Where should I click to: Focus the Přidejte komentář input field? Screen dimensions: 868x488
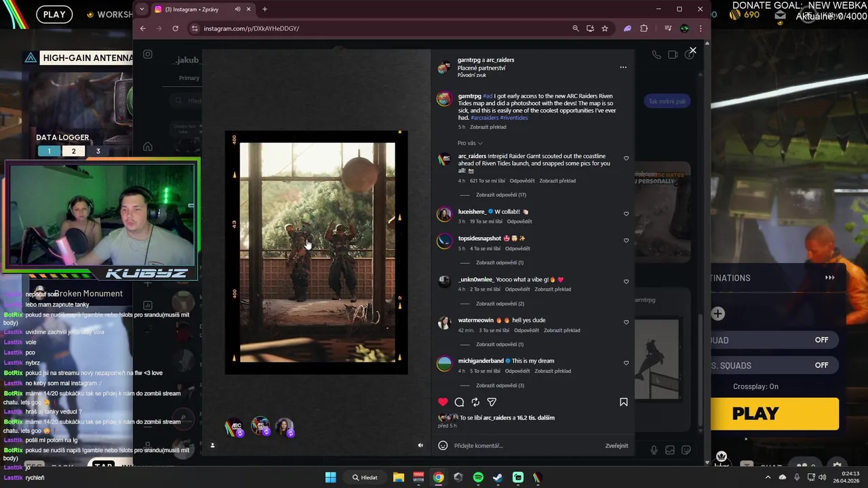click(526, 445)
